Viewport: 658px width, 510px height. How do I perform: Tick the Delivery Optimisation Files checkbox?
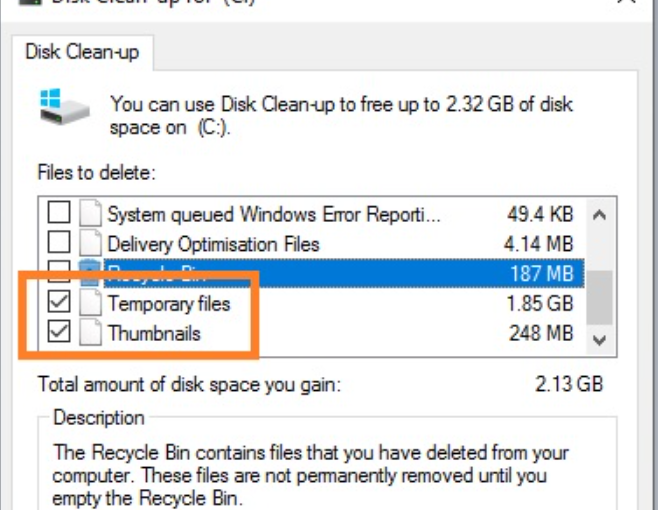[59, 243]
